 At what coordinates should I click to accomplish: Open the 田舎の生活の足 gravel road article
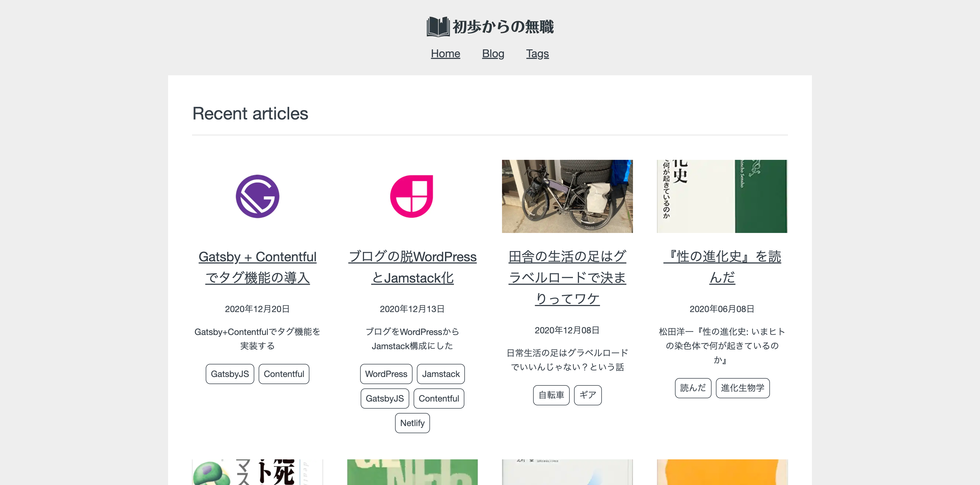click(567, 277)
